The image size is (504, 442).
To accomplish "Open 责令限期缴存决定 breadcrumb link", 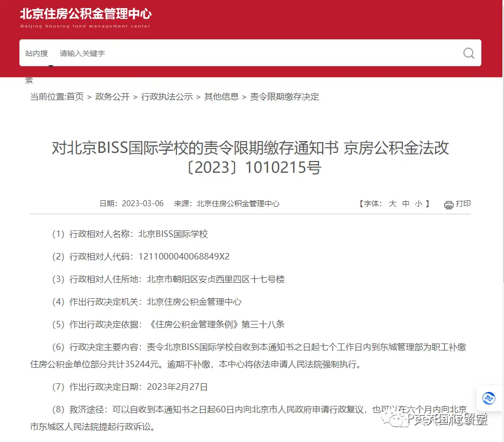I will pos(285,96).
